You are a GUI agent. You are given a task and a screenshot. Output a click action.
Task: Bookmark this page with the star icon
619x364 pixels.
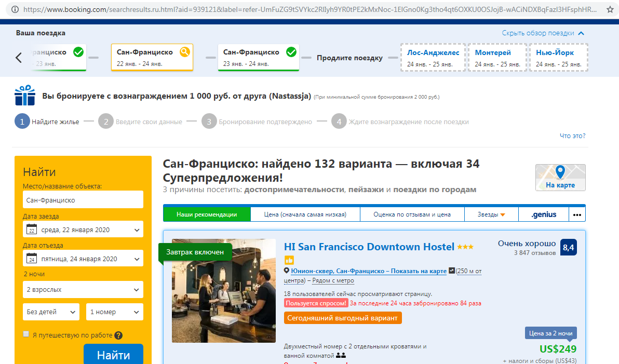click(x=610, y=9)
